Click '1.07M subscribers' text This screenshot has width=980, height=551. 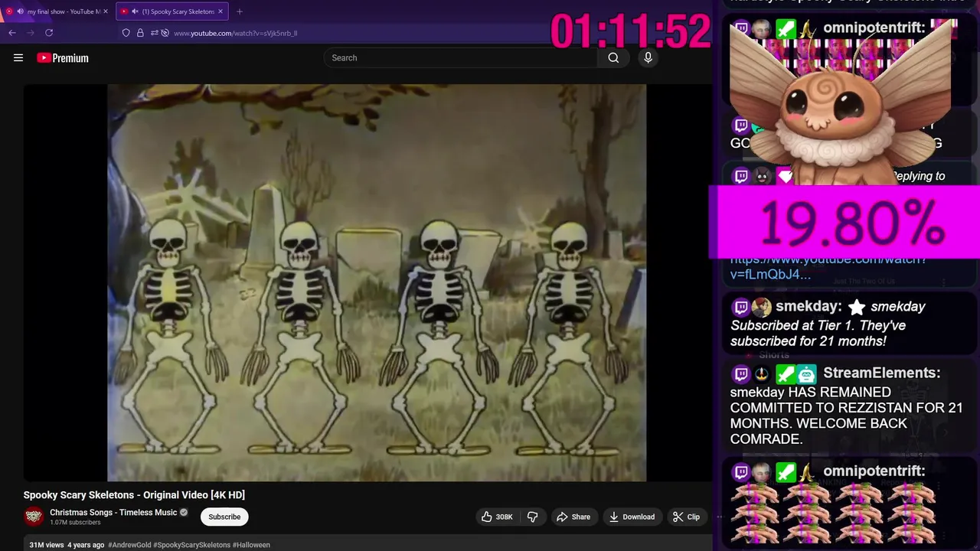tap(75, 523)
